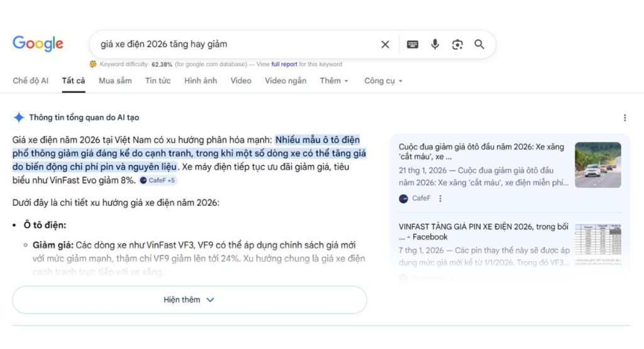
Task: Open the Tin tức tab
Action: click(x=158, y=81)
